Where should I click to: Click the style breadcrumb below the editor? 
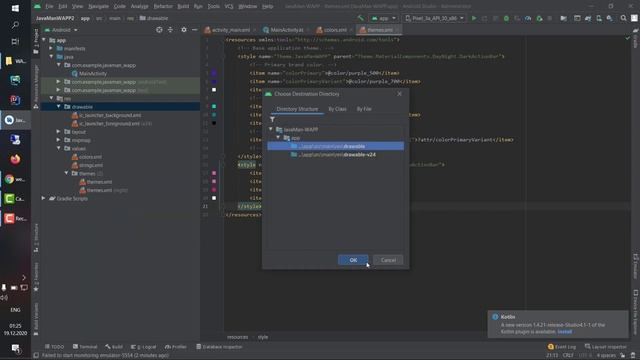coord(262,337)
